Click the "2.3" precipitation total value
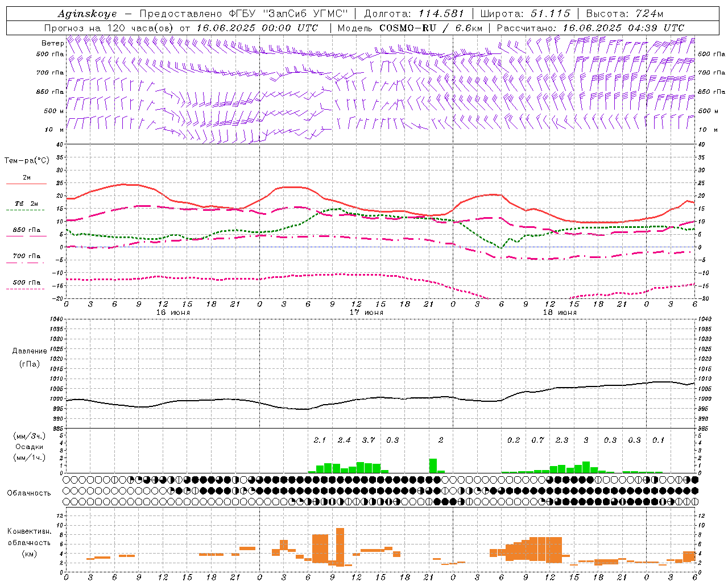Screen dimensions: 728x582 (x=562, y=440)
